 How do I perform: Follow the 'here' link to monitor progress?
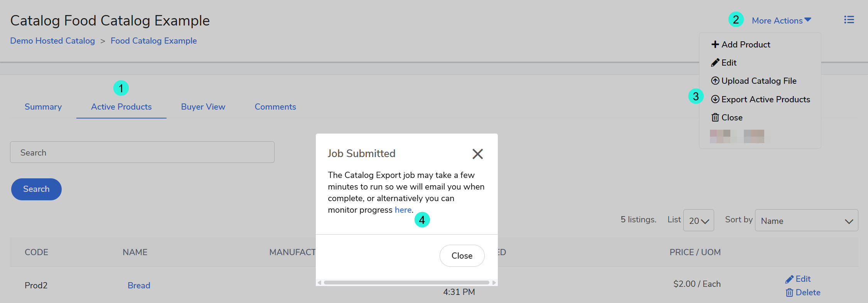(403, 210)
